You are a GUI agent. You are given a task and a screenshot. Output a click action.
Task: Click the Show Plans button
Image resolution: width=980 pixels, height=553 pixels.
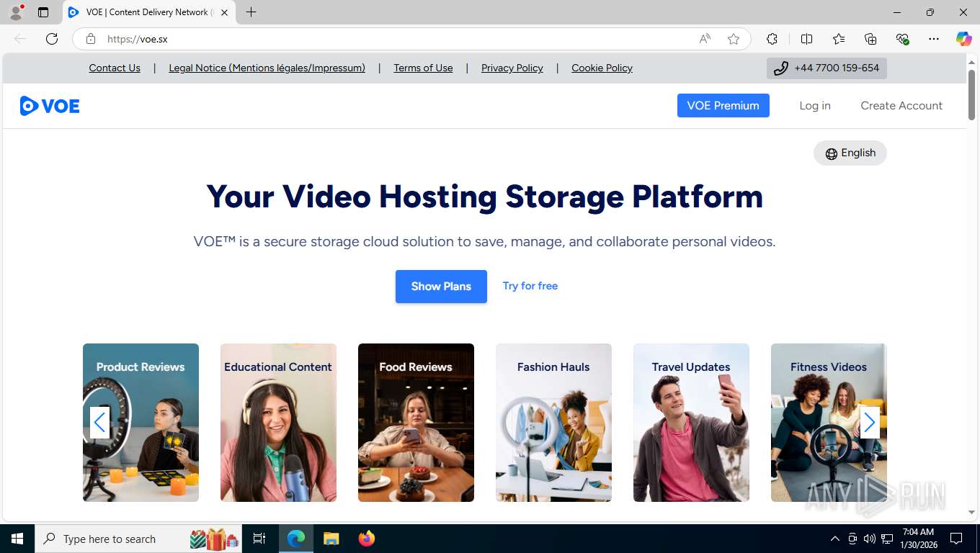[441, 287]
